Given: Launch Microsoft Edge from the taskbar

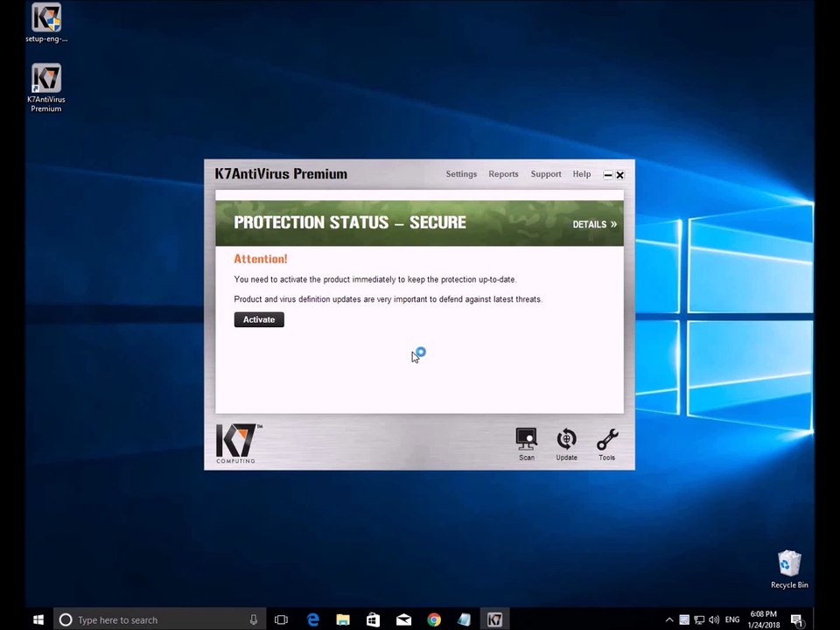Looking at the screenshot, I should tap(313, 619).
